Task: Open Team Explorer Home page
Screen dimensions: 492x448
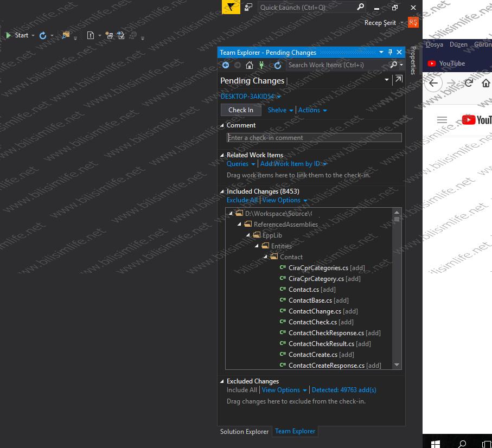Action: [x=250, y=65]
